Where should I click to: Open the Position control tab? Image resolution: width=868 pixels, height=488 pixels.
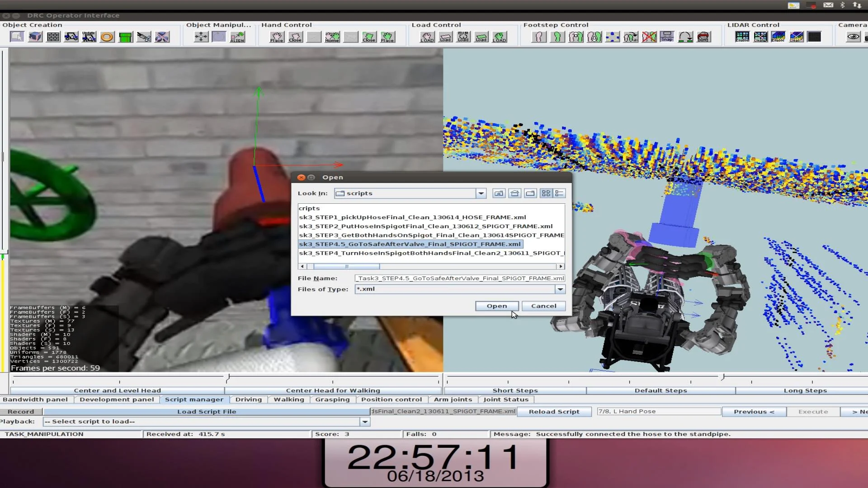(392, 399)
